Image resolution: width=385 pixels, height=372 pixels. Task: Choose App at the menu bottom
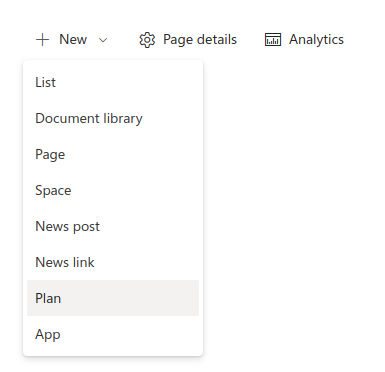(113, 334)
